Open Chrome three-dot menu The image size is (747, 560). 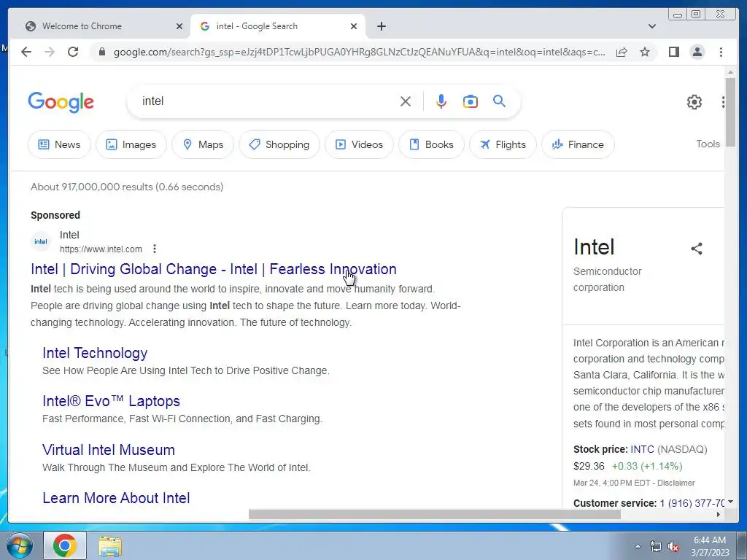721,52
